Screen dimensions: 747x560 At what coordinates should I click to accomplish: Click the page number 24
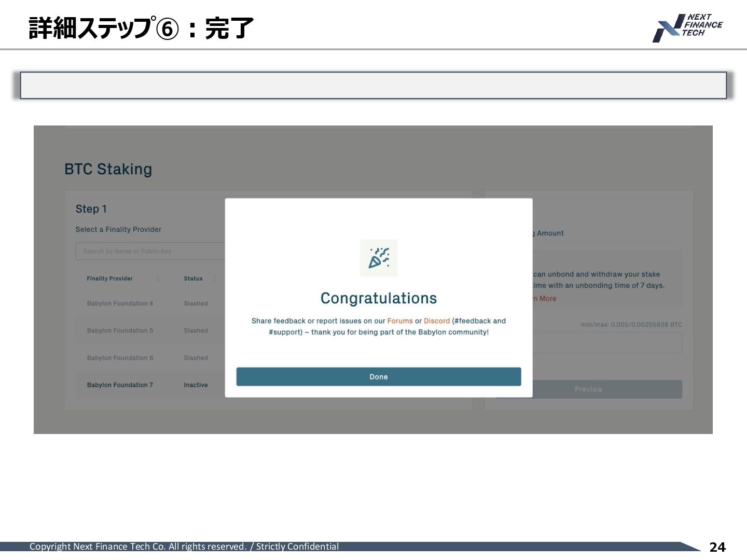pyautogui.click(x=717, y=547)
